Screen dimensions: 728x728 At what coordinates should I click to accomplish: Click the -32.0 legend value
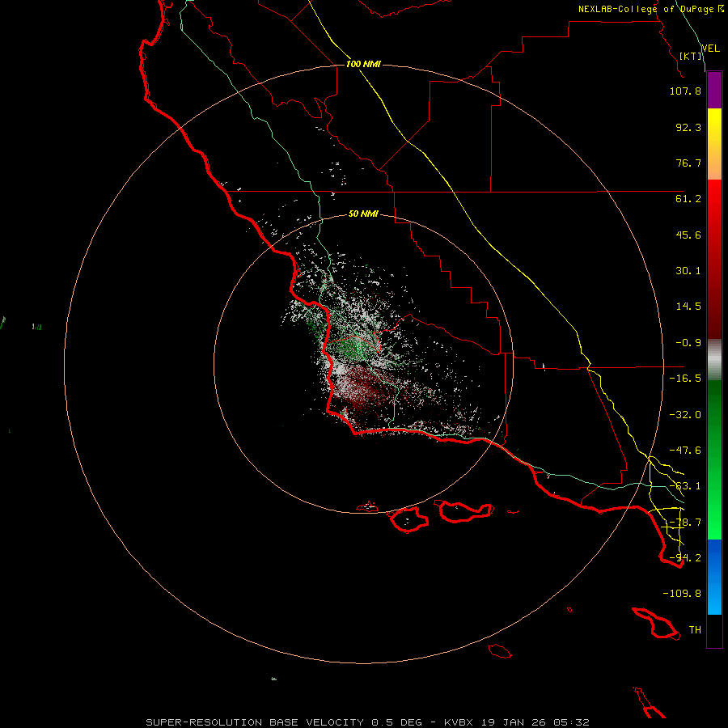click(x=685, y=415)
